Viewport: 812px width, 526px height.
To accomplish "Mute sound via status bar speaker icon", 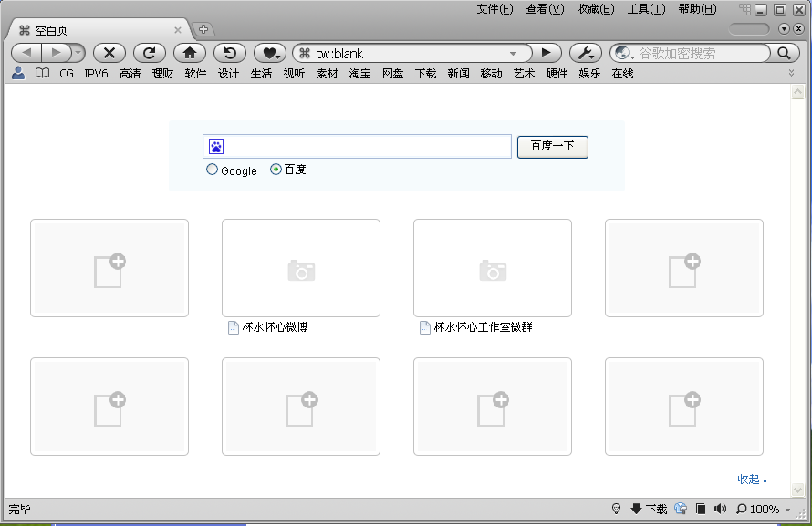I will click(x=720, y=509).
